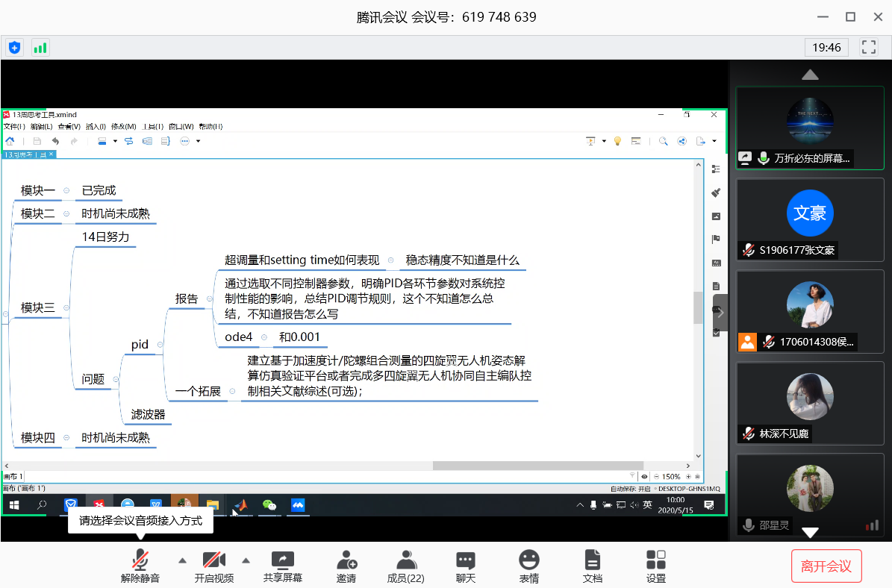The height and width of the screenshot is (588, 892).
Task: Open the 成员(22) members list
Action: (405, 565)
